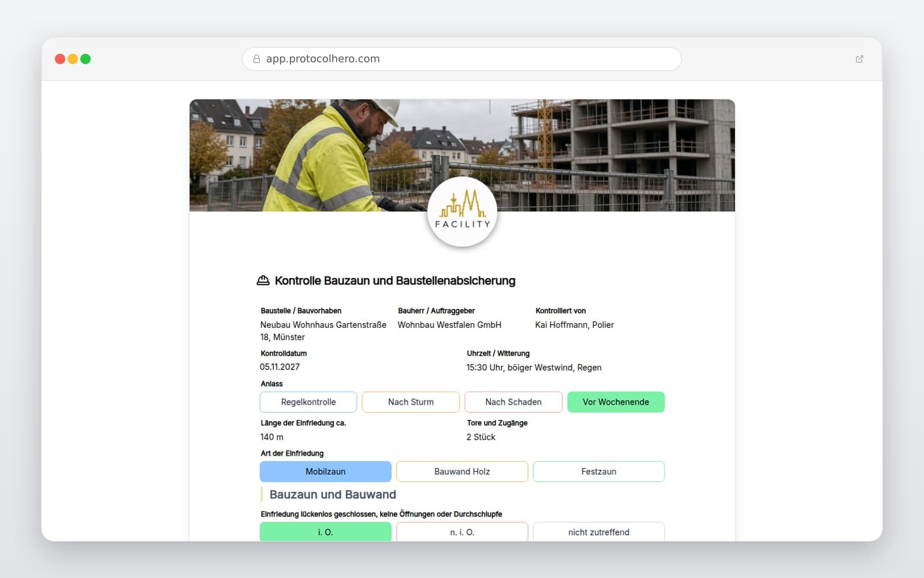Choose Nach Schaden as Anlass
The height and width of the screenshot is (578, 924).
(513, 402)
